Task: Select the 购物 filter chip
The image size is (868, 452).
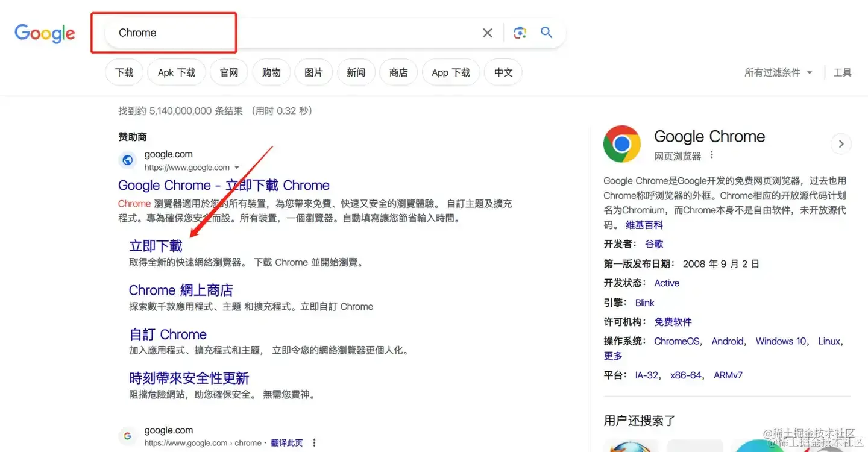Action: [x=271, y=72]
